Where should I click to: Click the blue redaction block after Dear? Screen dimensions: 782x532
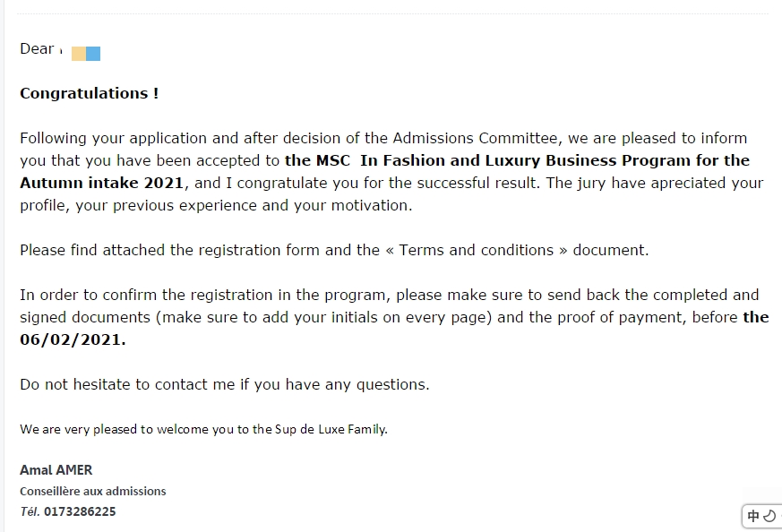click(x=93, y=54)
